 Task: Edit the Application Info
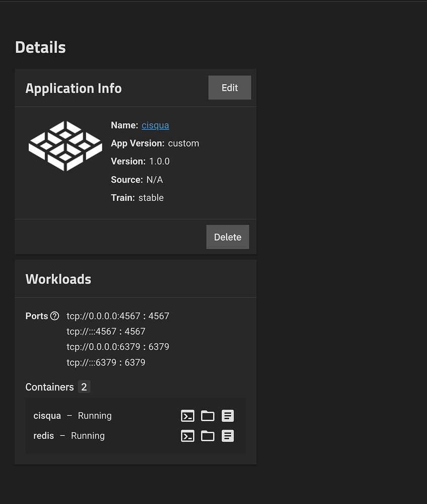[230, 87]
